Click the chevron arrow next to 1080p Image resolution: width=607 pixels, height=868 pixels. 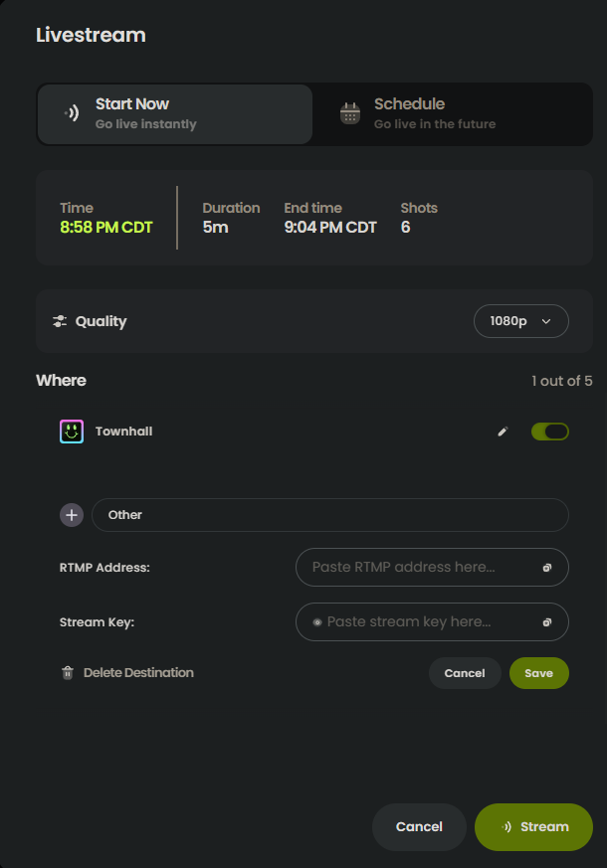[x=546, y=321]
